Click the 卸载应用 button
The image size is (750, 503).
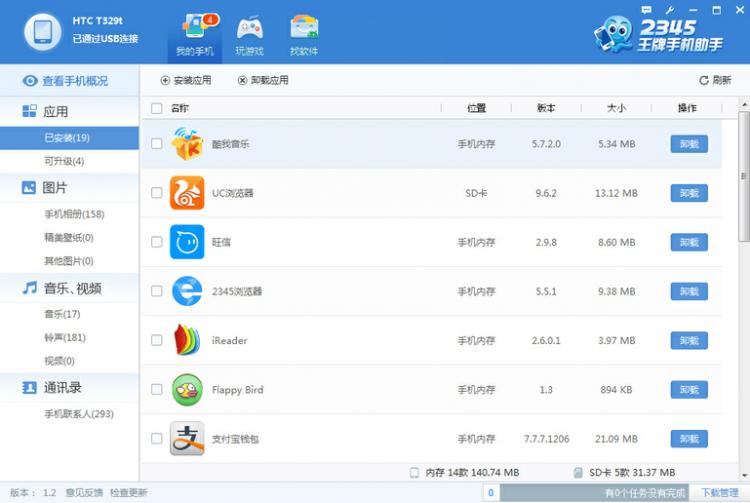[263, 80]
